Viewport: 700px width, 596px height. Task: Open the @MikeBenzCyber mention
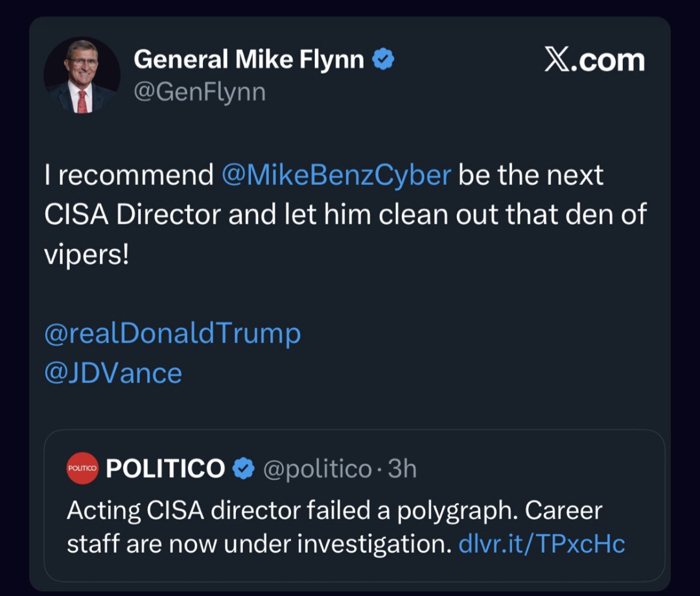pyautogui.click(x=336, y=176)
